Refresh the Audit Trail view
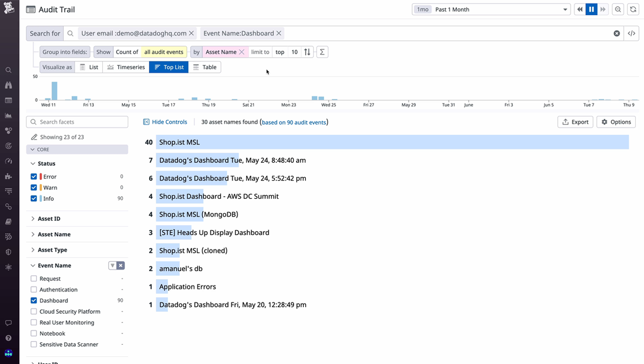The height and width of the screenshot is (364, 644). click(x=632, y=9)
